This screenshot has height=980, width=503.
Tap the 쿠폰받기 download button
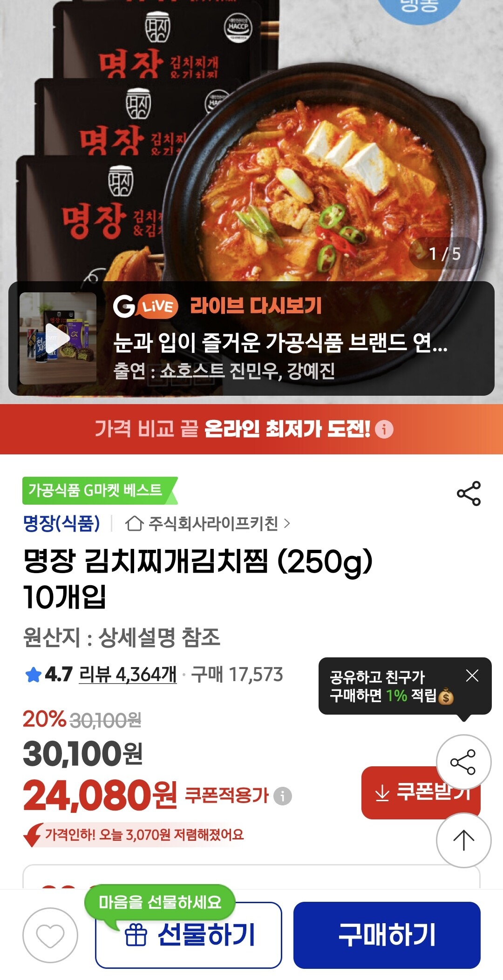click(421, 792)
